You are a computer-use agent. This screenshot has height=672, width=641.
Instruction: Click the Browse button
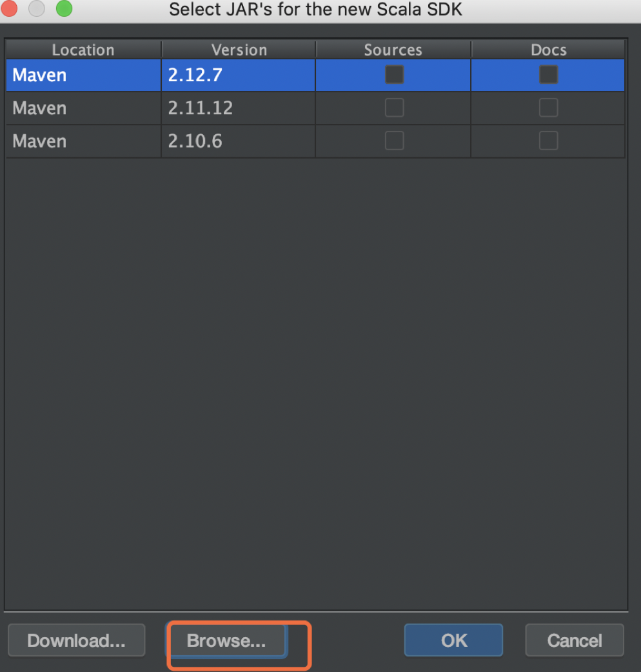pyautogui.click(x=228, y=640)
